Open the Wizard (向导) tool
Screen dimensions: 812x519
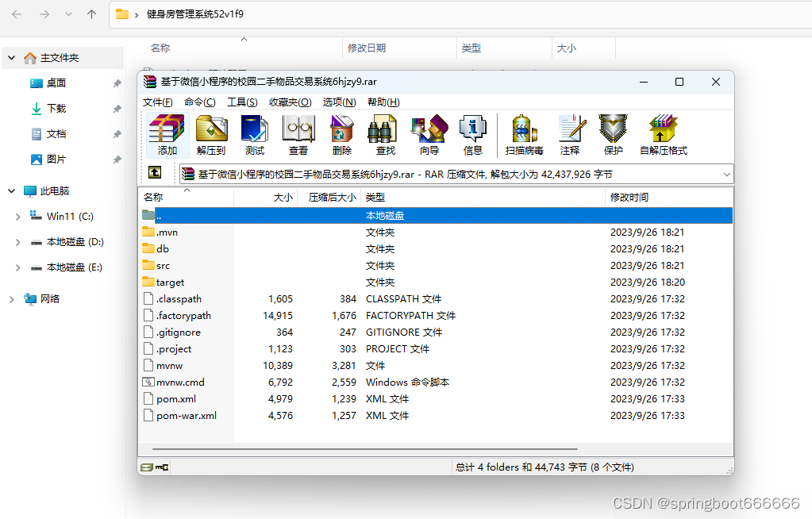tap(429, 135)
